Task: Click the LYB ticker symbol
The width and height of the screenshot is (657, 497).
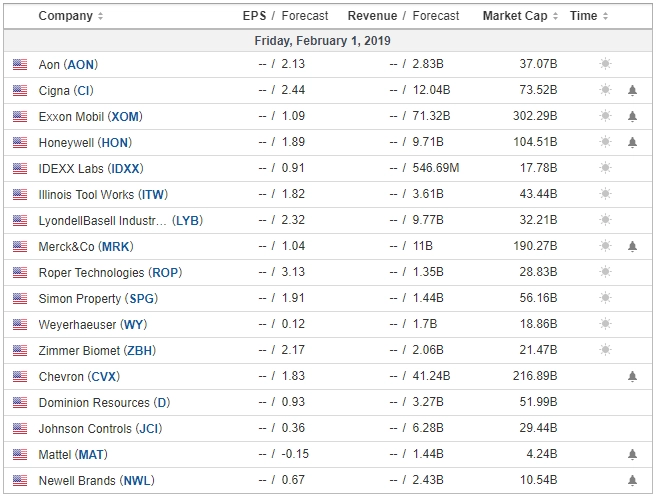Action: (187, 220)
